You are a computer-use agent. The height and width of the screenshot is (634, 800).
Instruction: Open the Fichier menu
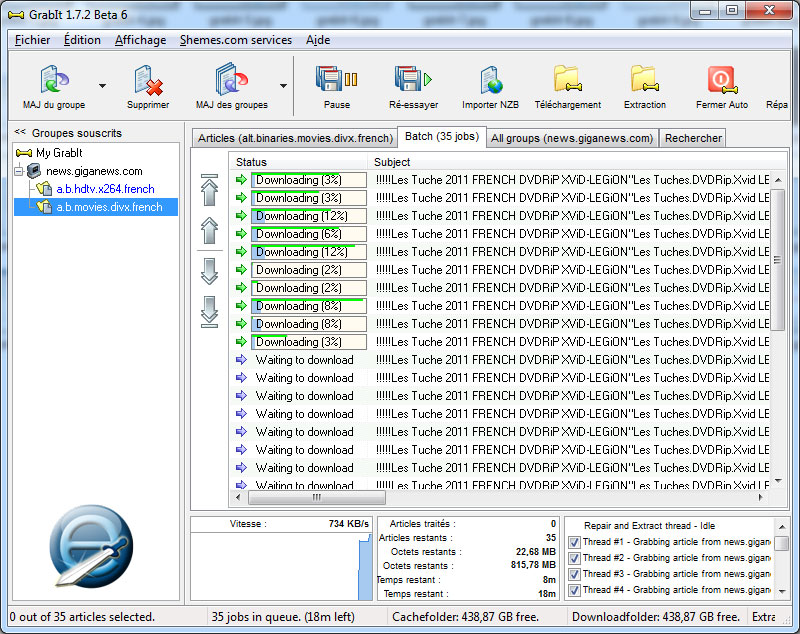click(32, 40)
